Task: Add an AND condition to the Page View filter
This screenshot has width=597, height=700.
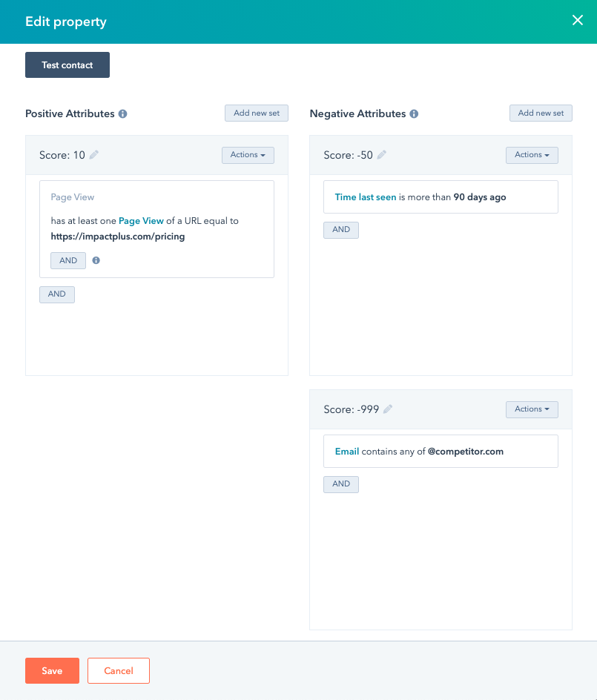Action: (67, 260)
